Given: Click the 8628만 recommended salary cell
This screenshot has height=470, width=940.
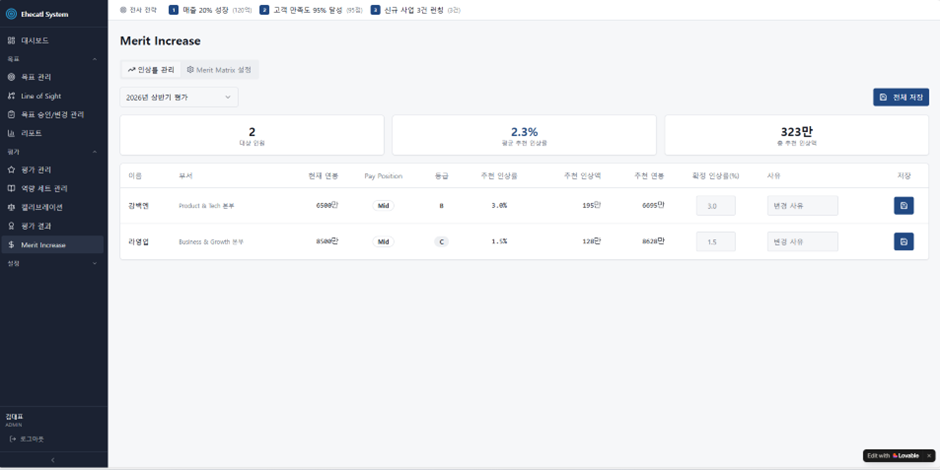Looking at the screenshot, I should tap(653, 242).
